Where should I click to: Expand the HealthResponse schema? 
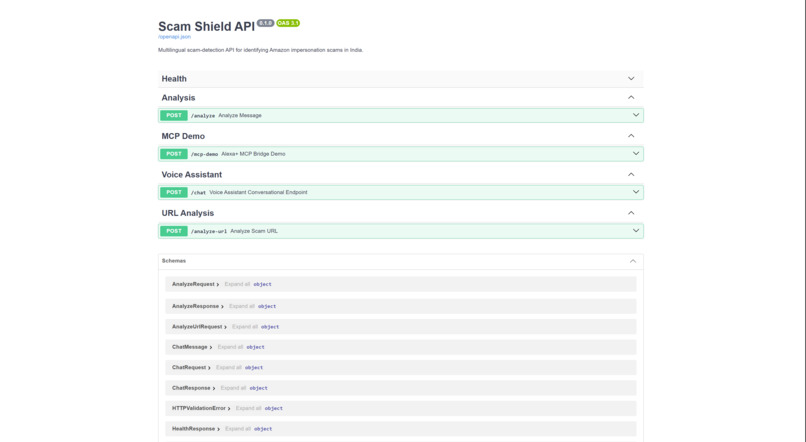[196, 429]
